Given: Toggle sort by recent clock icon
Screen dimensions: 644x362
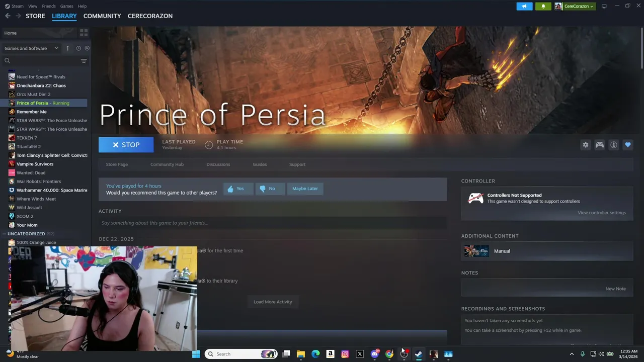Looking at the screenshot, I should coord(78,48).
